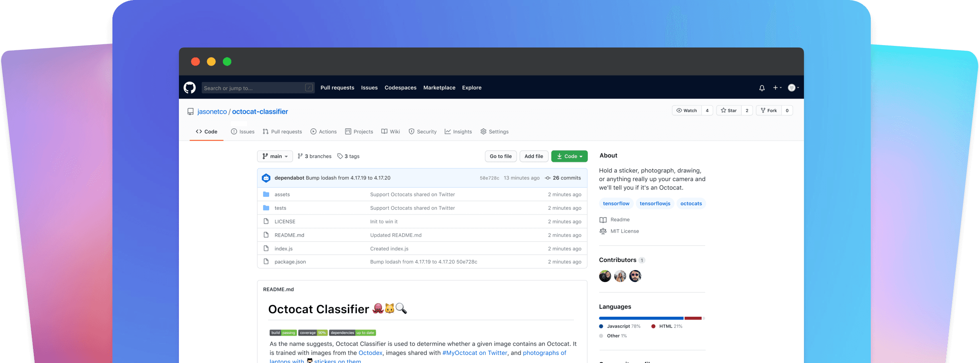Expand the plus create-new menu
The image size is (980, 363).
[x=777, y=88]
